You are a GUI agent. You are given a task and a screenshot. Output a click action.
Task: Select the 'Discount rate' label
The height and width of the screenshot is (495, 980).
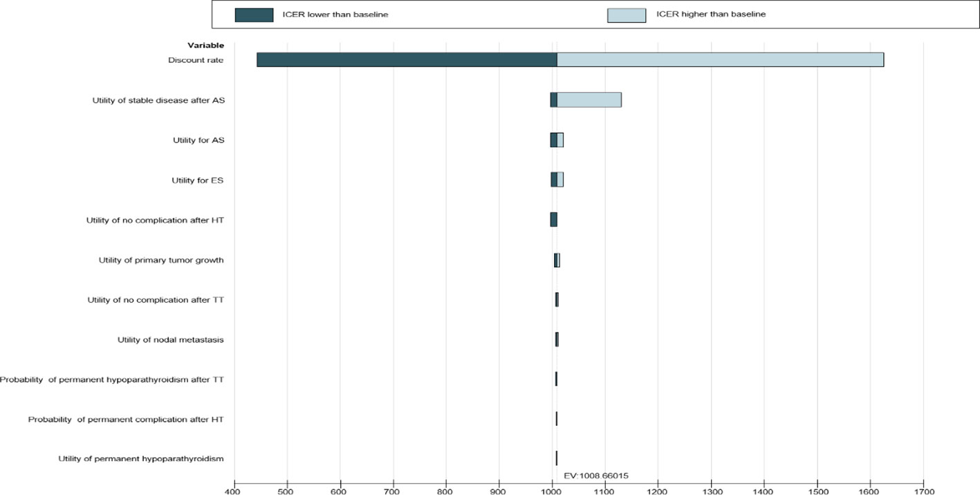click(196, 60)
